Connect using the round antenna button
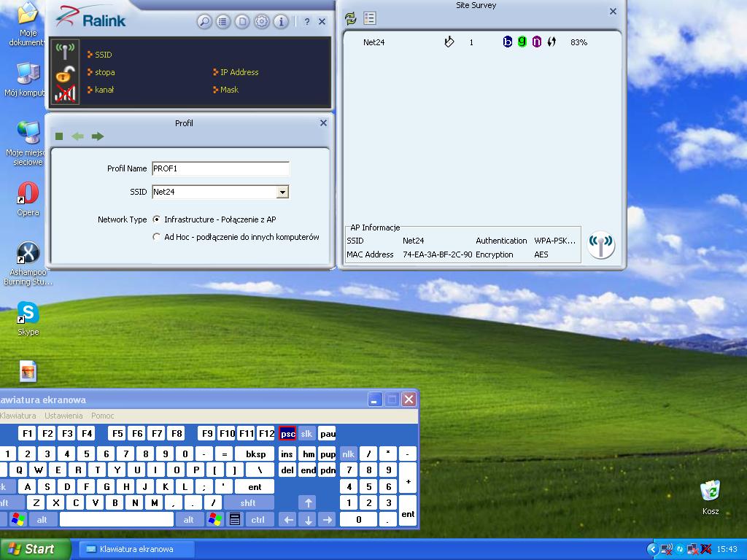The width and height of the screenshot is (747, 560). tap(601, 245)
